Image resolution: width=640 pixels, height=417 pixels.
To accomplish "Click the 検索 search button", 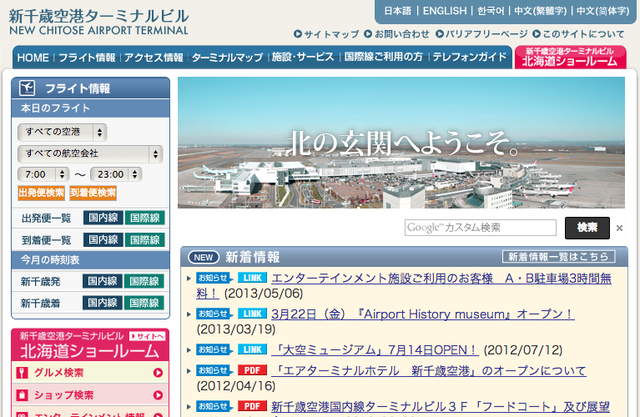I will point(587,228).
